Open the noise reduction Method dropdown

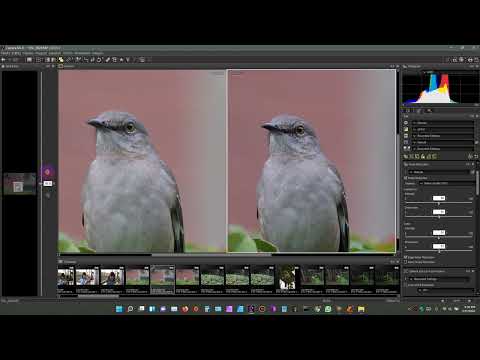coord(447,183)
